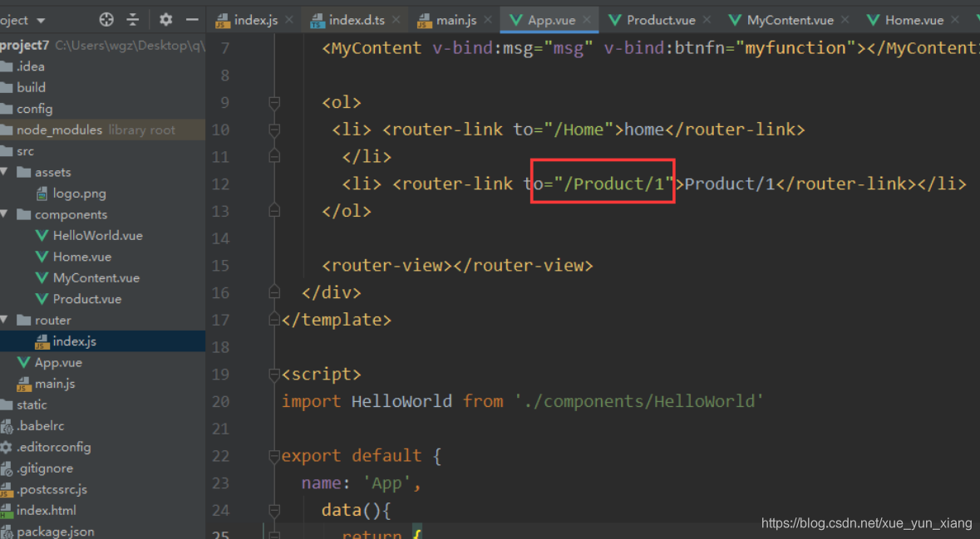Image resolution: width=980 pixels, height=539 pixels.
Task: Collapse the router folder arrow
Action: coord(4,320)
